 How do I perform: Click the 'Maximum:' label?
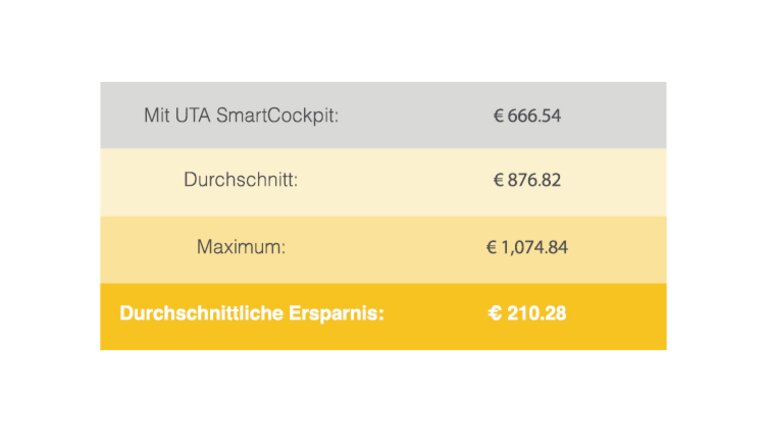click(241, 247)
